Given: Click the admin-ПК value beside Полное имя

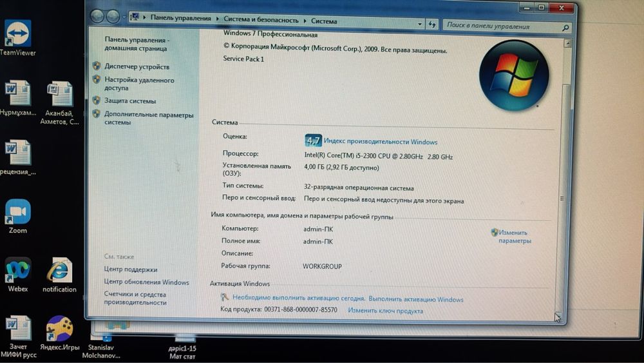Looking at the screenshot, I should coord(318,241).
